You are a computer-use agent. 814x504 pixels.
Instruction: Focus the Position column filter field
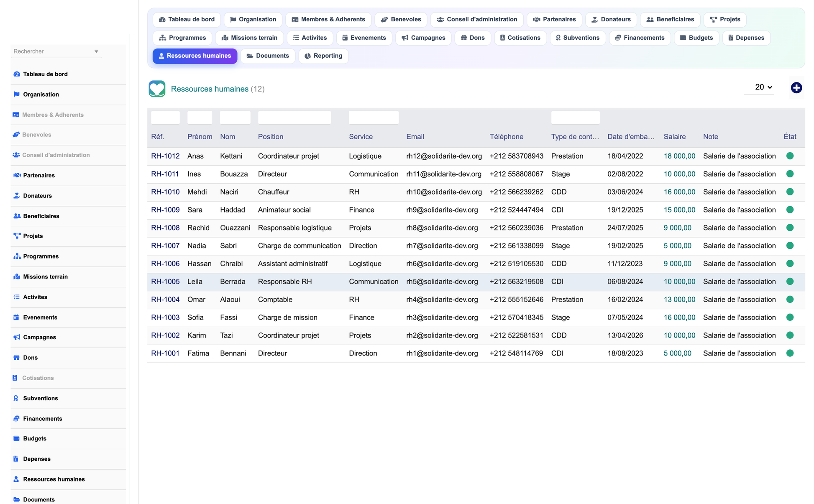pyautogui.click(x=294, y=118)
